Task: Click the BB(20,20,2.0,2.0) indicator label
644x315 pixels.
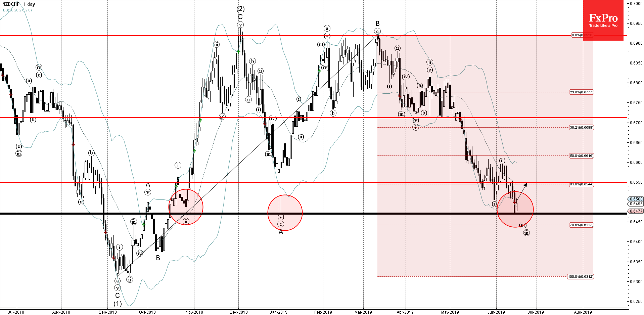Action: [x=17, y=10]
